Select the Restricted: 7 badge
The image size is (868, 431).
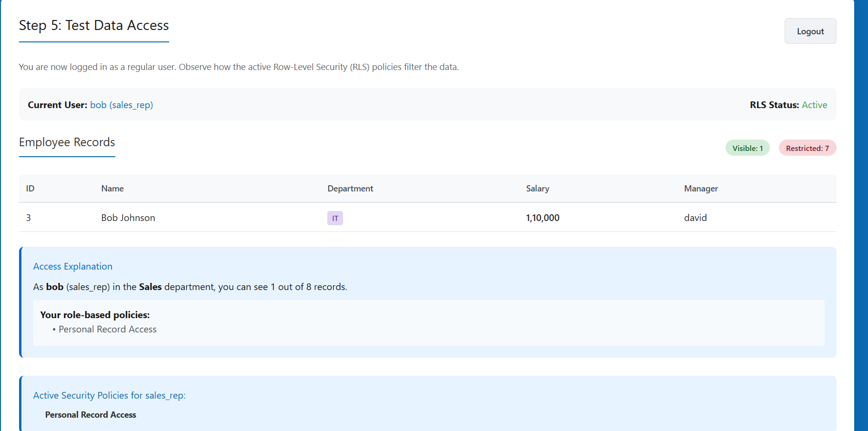pos(807,148)
